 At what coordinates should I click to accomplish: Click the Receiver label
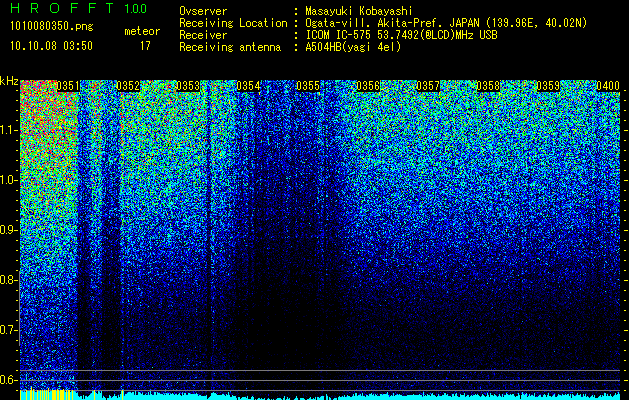coord(203,35)
